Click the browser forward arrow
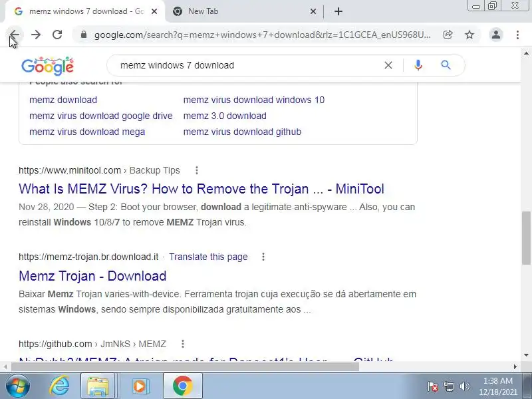 (x=36, y=35)
